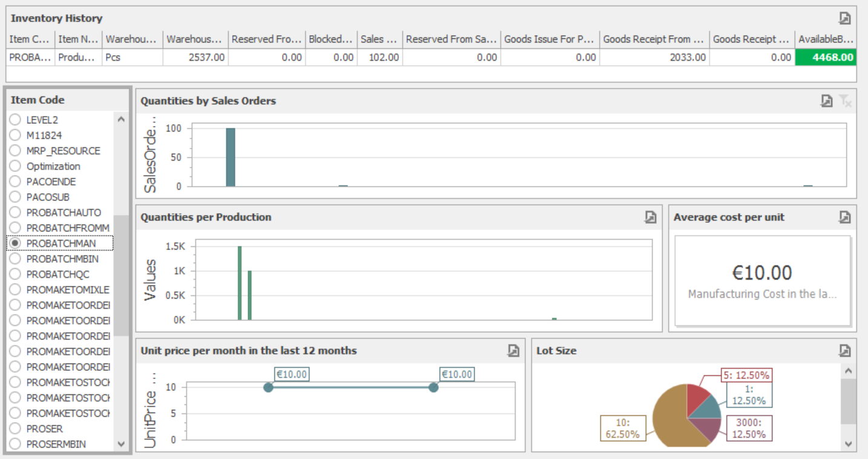Click the Sales column header
The width and height of the screenshot is (868, 459).
click(379, 39)
